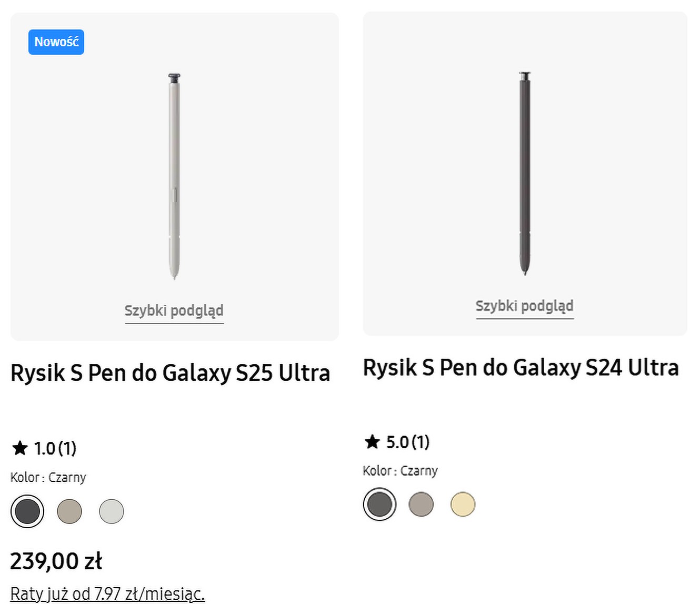The image size is (700, 604).
Task: Select beige-gray color swatch for S25 pen
Action: click(x=69, y=511)
